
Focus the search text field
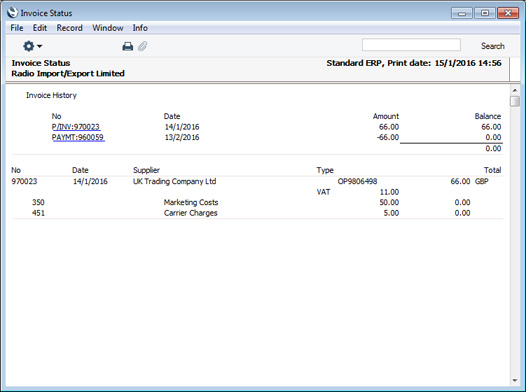[x=411, y=45]
